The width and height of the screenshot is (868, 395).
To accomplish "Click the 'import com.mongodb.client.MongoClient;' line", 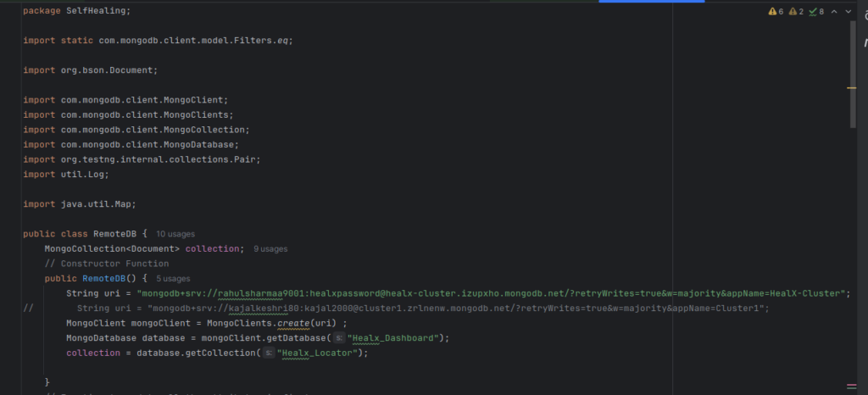I will pyautogui.click(x=125, y=100).
